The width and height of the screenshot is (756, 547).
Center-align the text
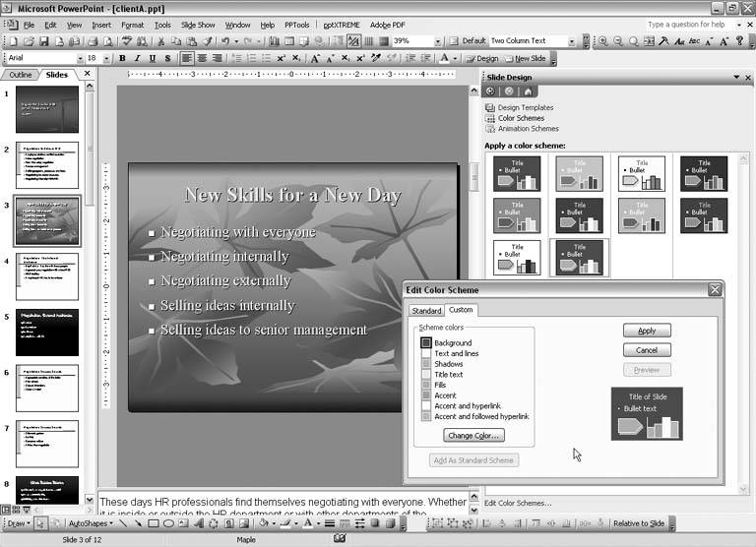(202, 58)
